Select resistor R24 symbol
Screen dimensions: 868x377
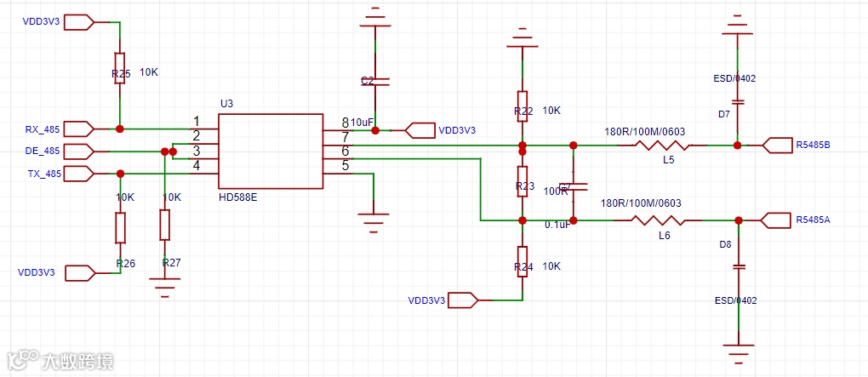click(522, 262)
